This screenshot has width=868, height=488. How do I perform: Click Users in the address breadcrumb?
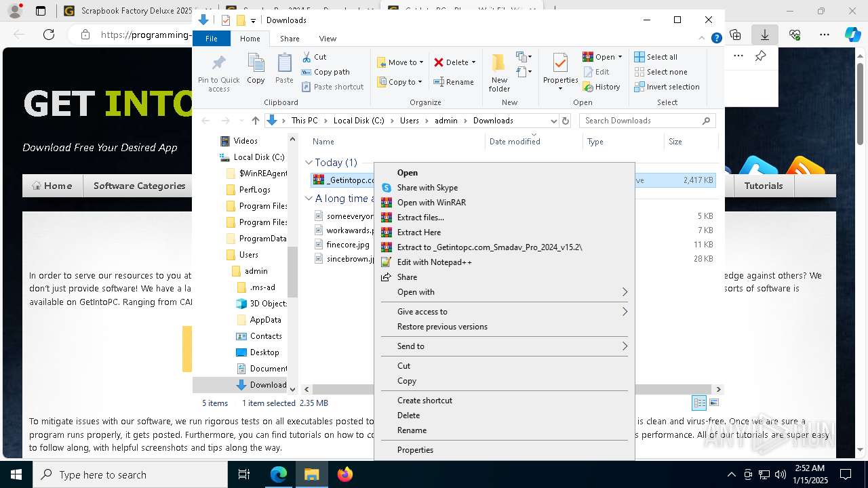409,121
